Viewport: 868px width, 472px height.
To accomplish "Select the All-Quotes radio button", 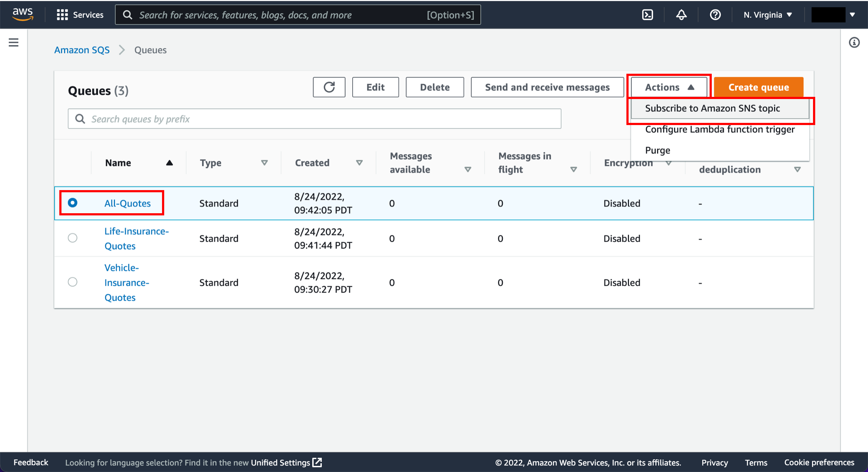I will click(73, 203).
